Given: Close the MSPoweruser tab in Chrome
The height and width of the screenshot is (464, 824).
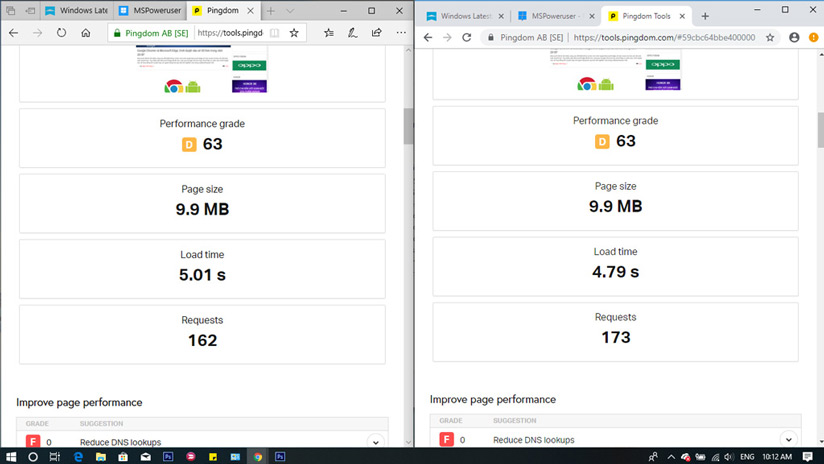Looking at the screenshot, I should click(592, 16).
